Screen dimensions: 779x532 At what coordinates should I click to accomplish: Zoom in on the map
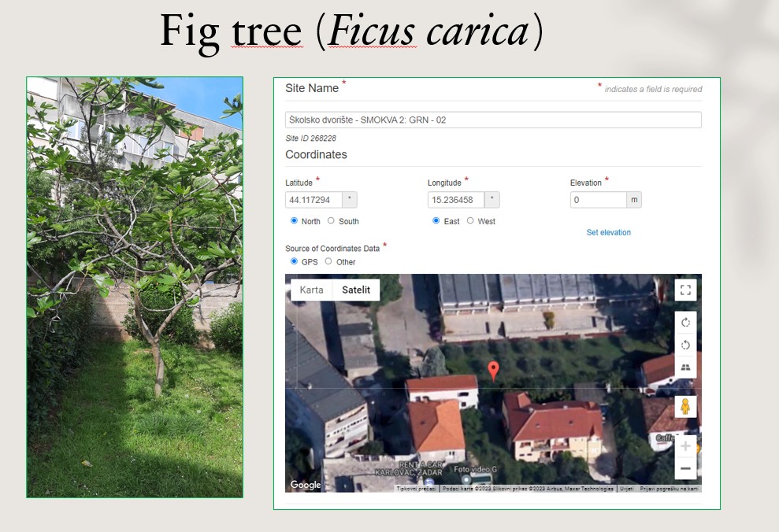click(685, 446)
